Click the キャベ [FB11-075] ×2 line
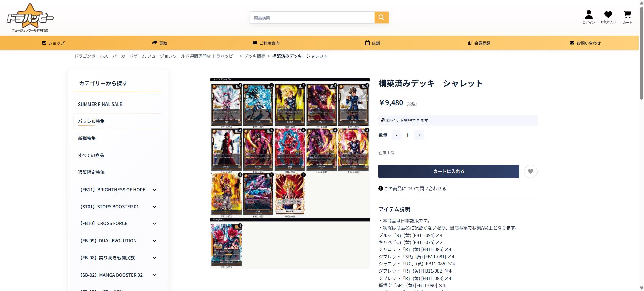644x291 pixels. pyautogui.click(x=411, y=242)
